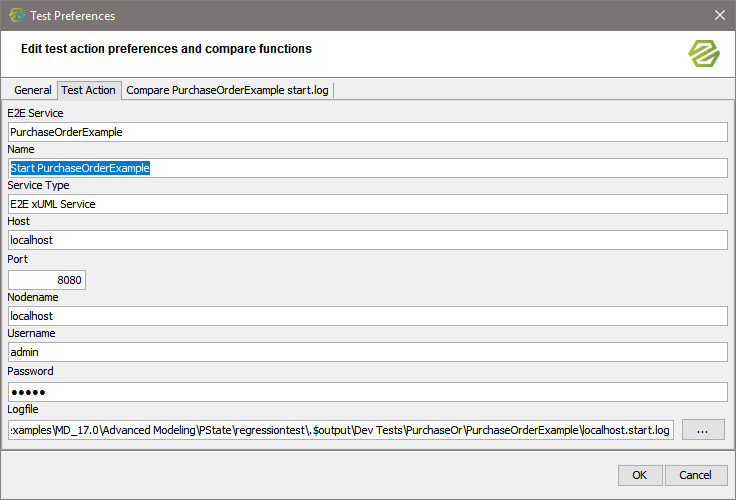Confirm with the OK button

pos(639,475)
